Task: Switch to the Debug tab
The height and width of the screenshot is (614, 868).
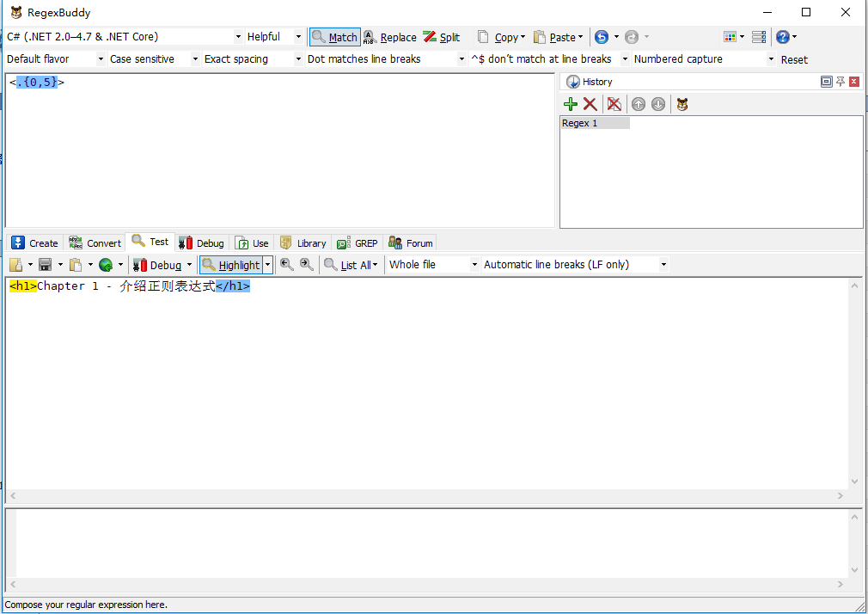Action: point(201,243)
